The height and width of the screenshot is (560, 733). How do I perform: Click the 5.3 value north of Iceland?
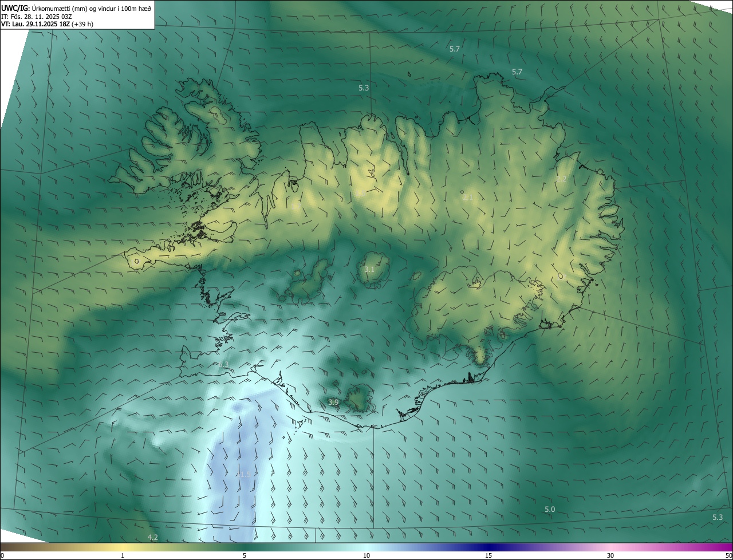[364, 88]
